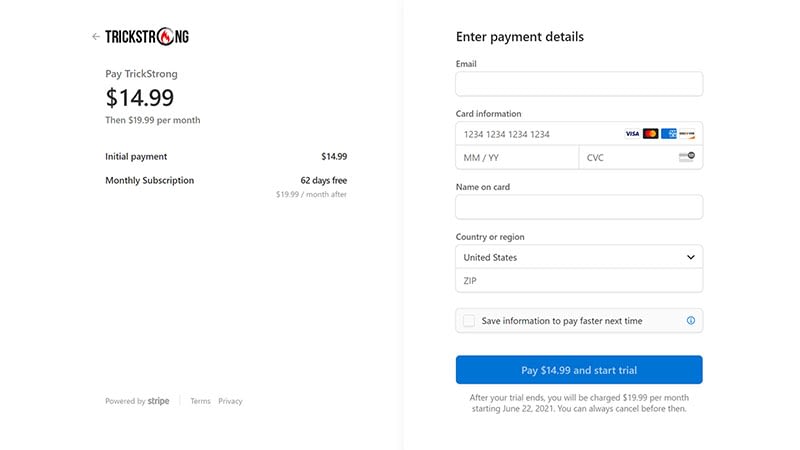Screen dimensions: 800x450
Task: Focus the Name on card field
Action: 579,207
